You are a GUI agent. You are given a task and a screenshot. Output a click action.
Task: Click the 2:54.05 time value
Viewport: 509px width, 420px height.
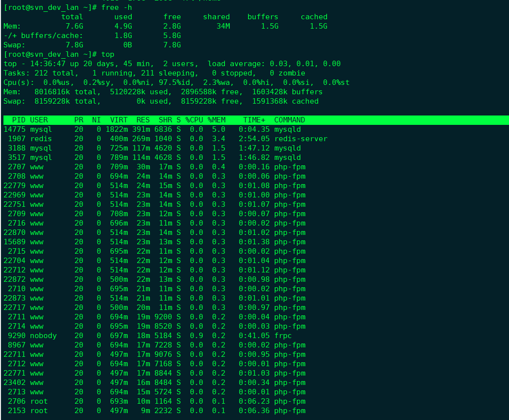tap(254, 139)
